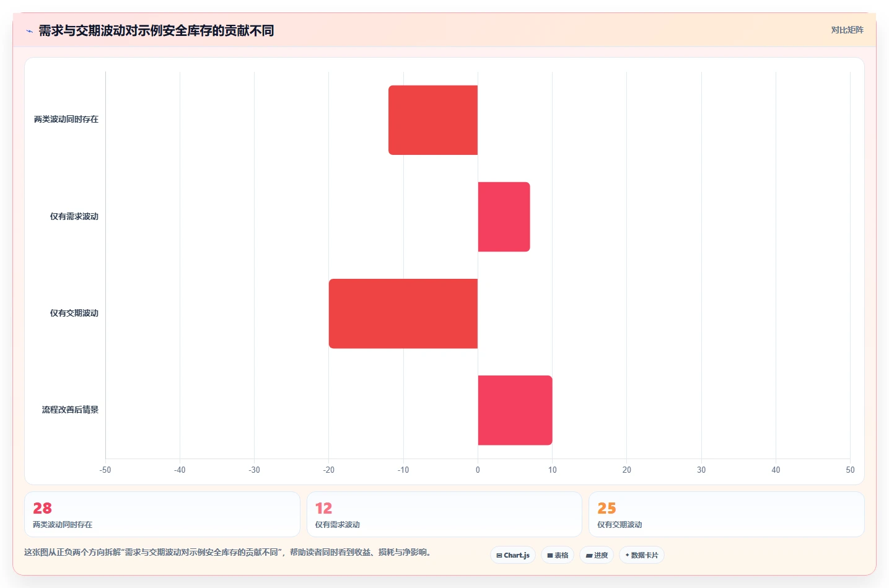
Task: Click the description text below the cards
Action: pos(227,553)
